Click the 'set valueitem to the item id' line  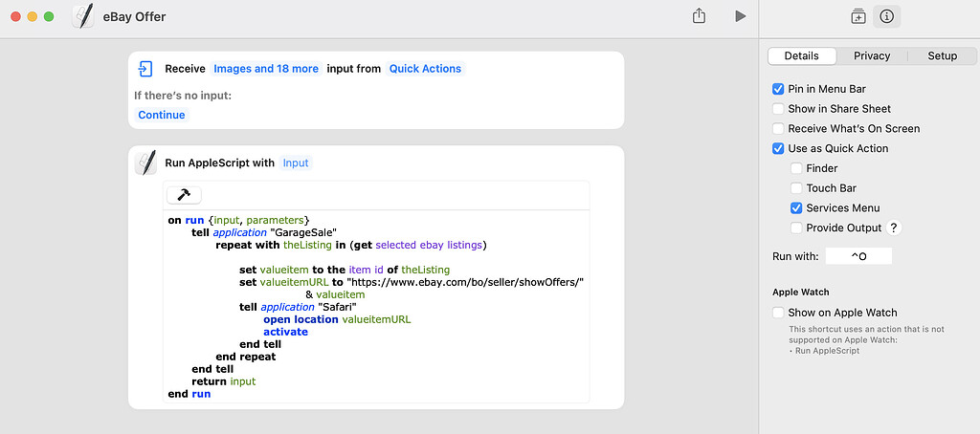[x=345, y=270]
